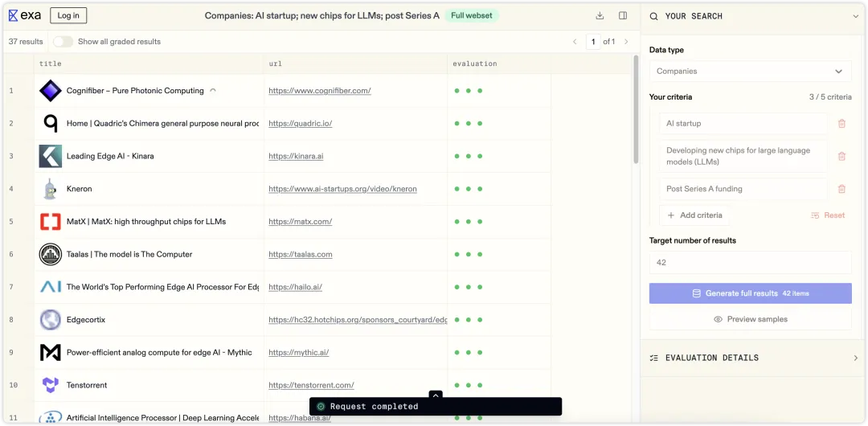Go to next results page
Image resolution: width=868 pixels, height=426 pixels.
[x=626, y=42]
